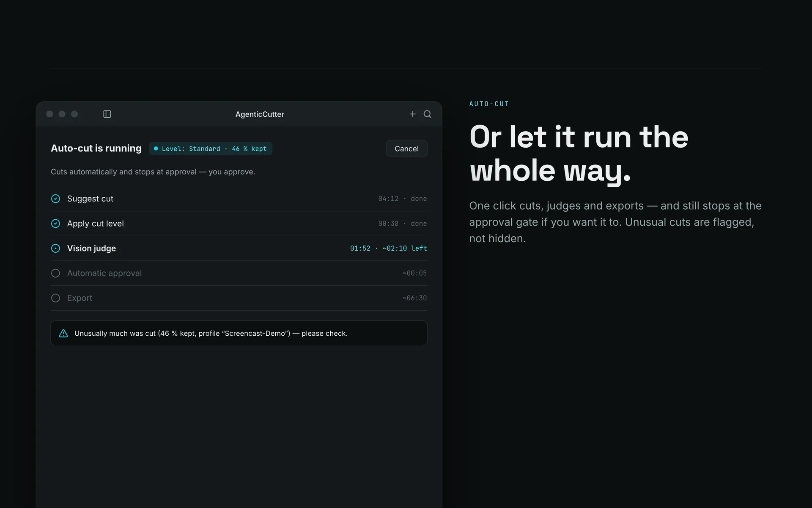Click the Level: Standard 46 % kept badge
Viewport: 812px width, 508px height.
211,149
